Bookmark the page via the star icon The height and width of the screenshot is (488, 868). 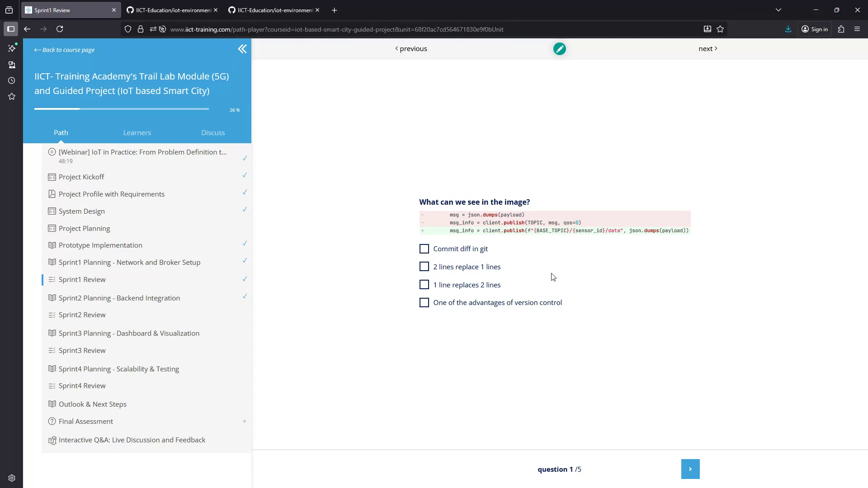[x=721, y=29]
